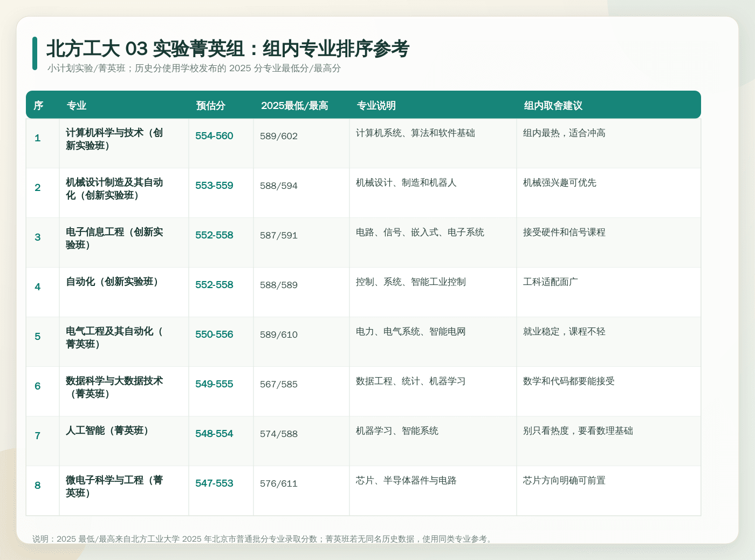Viewport: 755px width, 560px height.
Task: Select 自动化（创新实验班） major cell
Action: (x=114, y=282)
